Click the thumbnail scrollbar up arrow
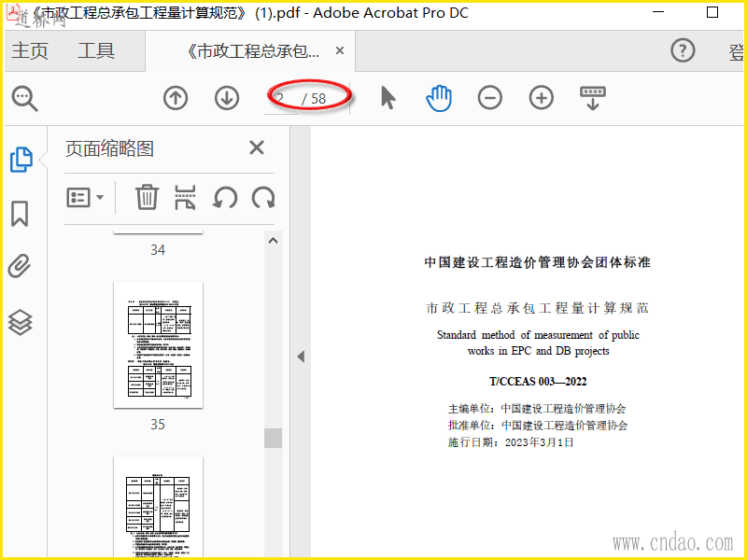Viewport: 747px width, 560px height. [273, 241]
